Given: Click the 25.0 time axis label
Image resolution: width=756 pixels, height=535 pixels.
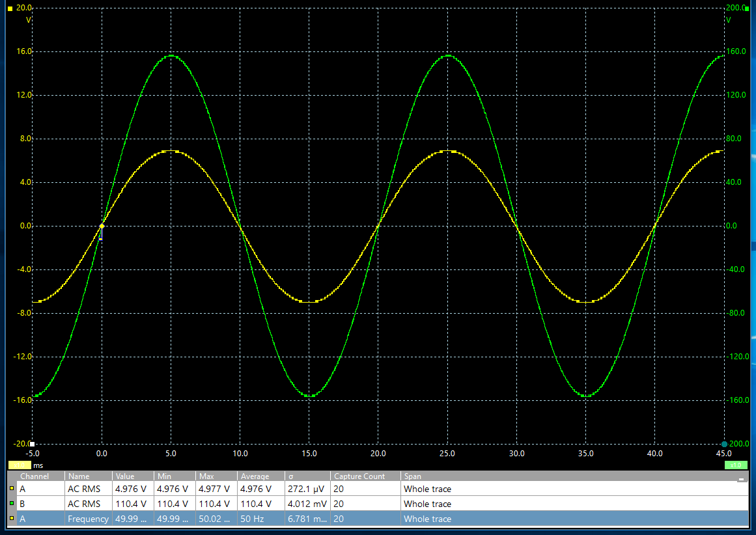Looking at the screenshot, I should pyautogui.click(x=447, y=453).
